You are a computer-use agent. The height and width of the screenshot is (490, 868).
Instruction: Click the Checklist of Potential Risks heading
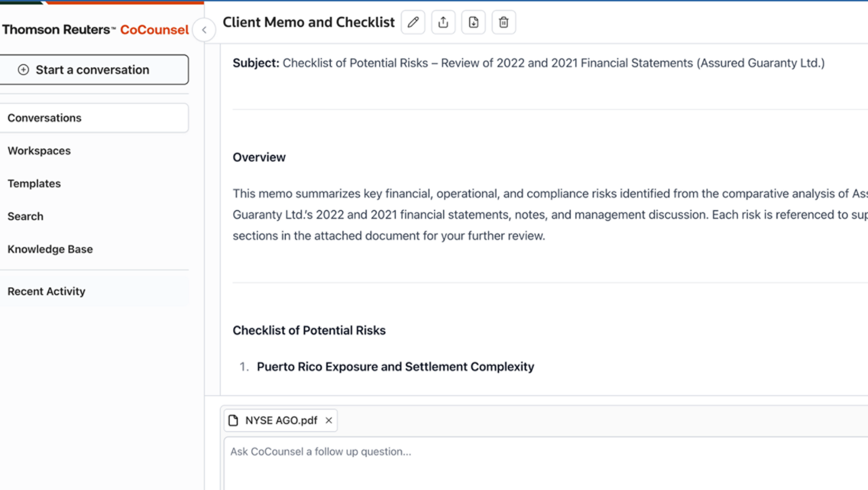pos(309,331)
